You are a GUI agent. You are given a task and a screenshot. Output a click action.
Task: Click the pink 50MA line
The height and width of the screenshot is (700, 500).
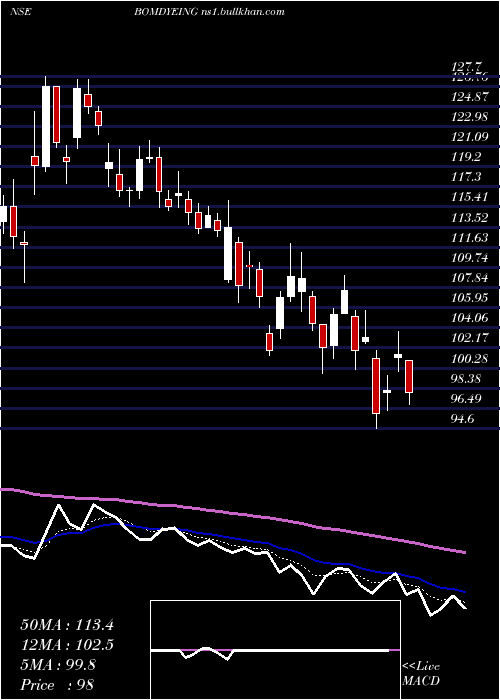[x=232, y=514]
